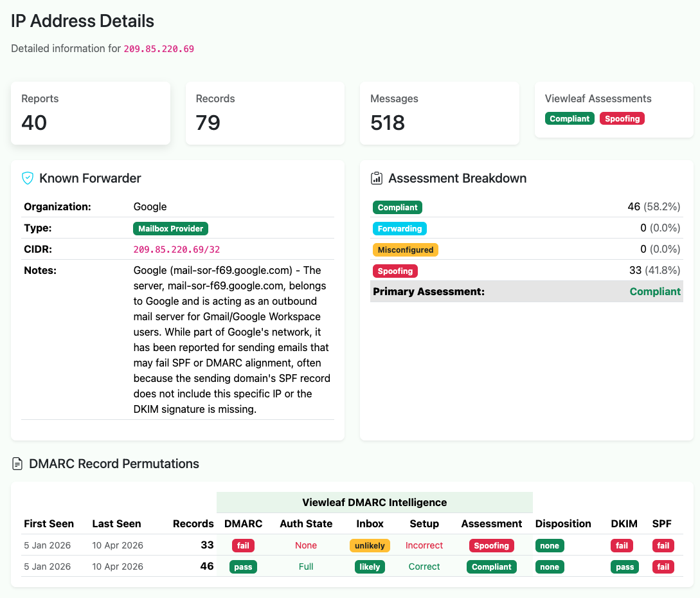Select the Compliant badge under Viewleaf Assessments
The width and height of the screenshot is (700, 598).
[570, 118]
